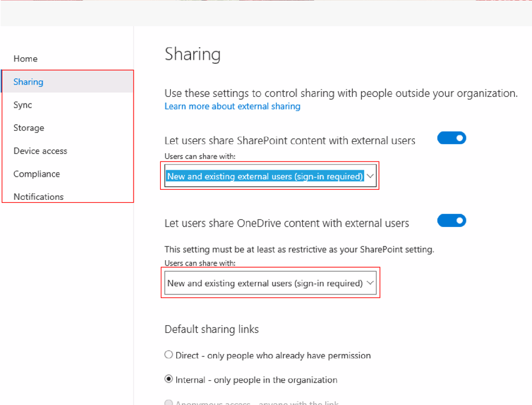Select the Direct sharing link option
The height and width of the screenshot is (405, 532).
tap(168, 354)
